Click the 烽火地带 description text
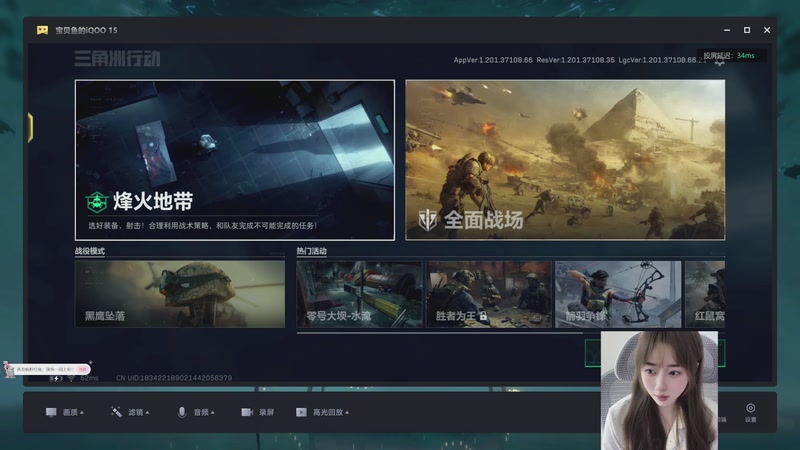This screenshot has width=800, height=450. (203, 226)
